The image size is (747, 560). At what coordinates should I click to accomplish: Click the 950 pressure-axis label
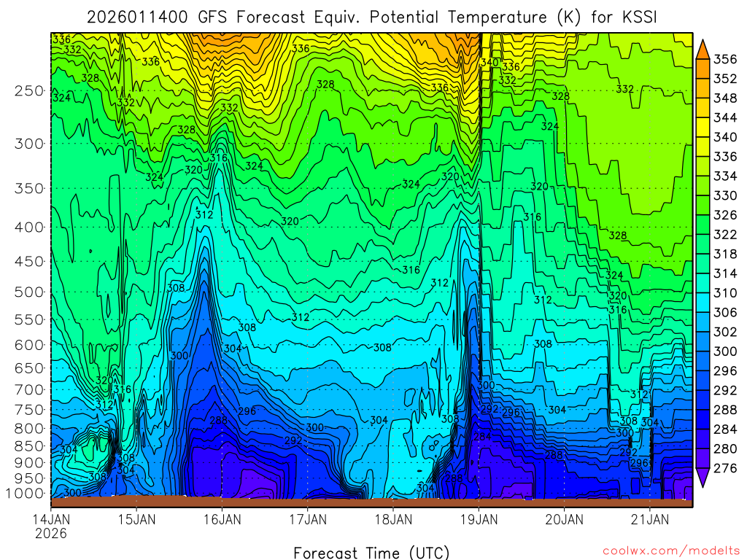click(x=29, y=478)
